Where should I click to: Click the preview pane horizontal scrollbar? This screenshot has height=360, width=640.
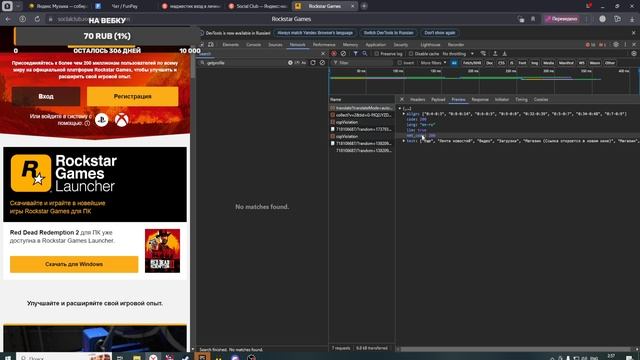tap(516, 349)
